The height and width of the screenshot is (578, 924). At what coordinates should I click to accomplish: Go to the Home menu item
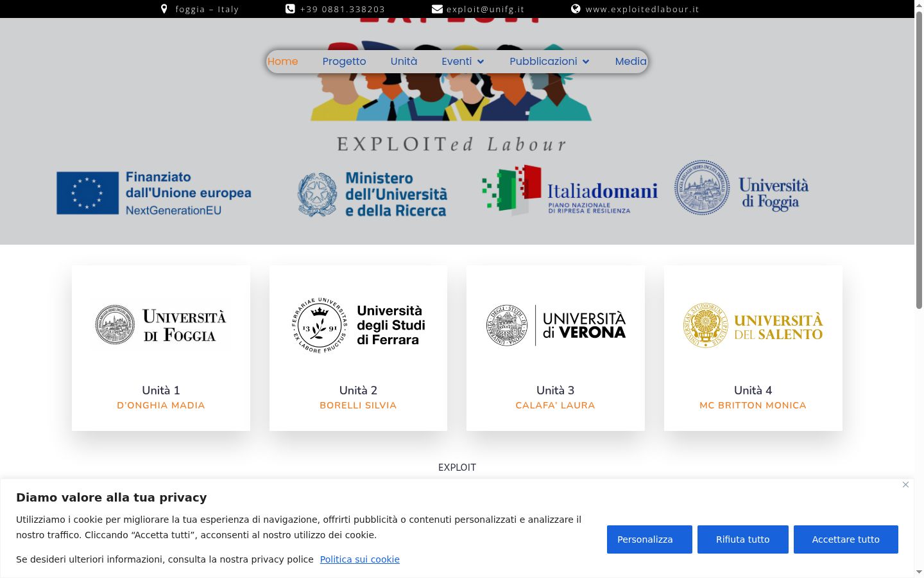pyautogui.click(x=282, y=62)
